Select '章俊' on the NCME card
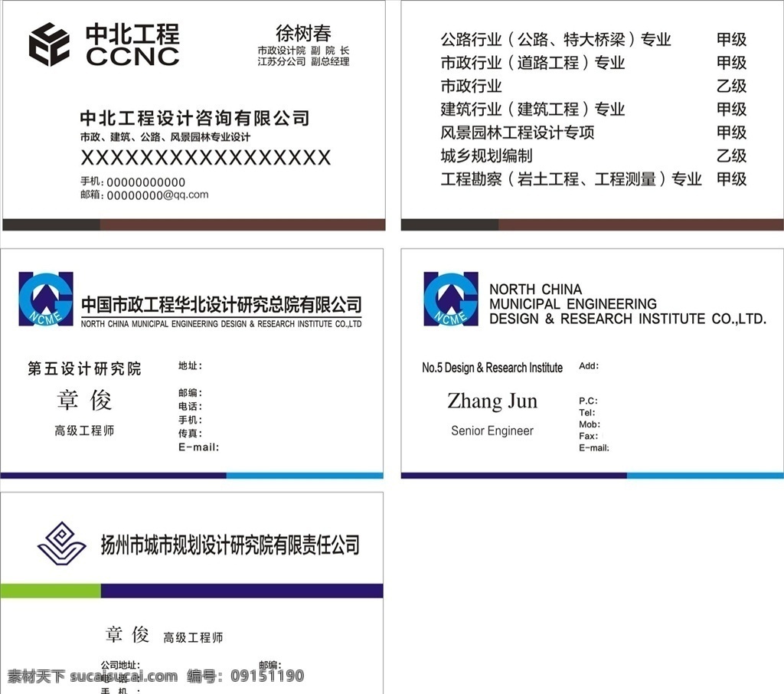784x694 pixels. pos(84,400)
